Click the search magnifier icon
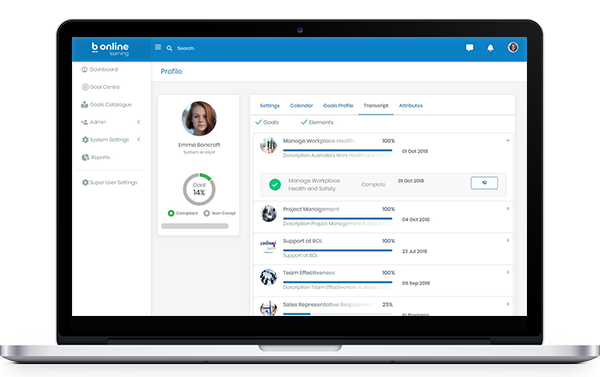Screen dimensions: 600x377 tap(169, 48)
